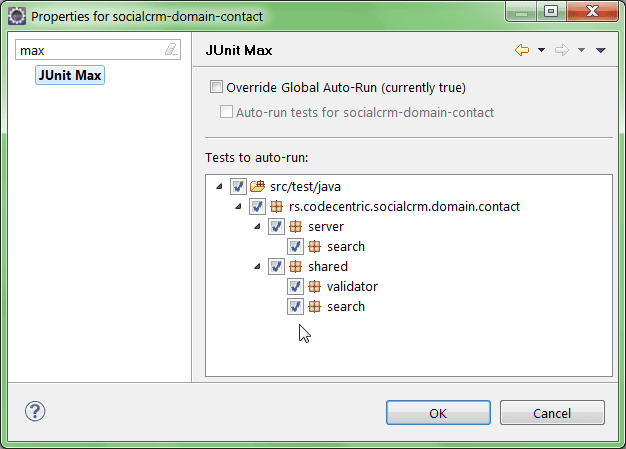This screenshot has width=626, height=449.
Task: Uncheck the validator package checkbox
Action: (x=296, y=287)
